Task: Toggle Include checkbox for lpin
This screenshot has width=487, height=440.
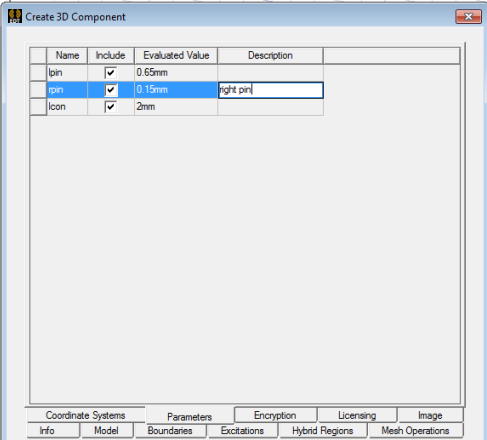Action: pos(111,73)
